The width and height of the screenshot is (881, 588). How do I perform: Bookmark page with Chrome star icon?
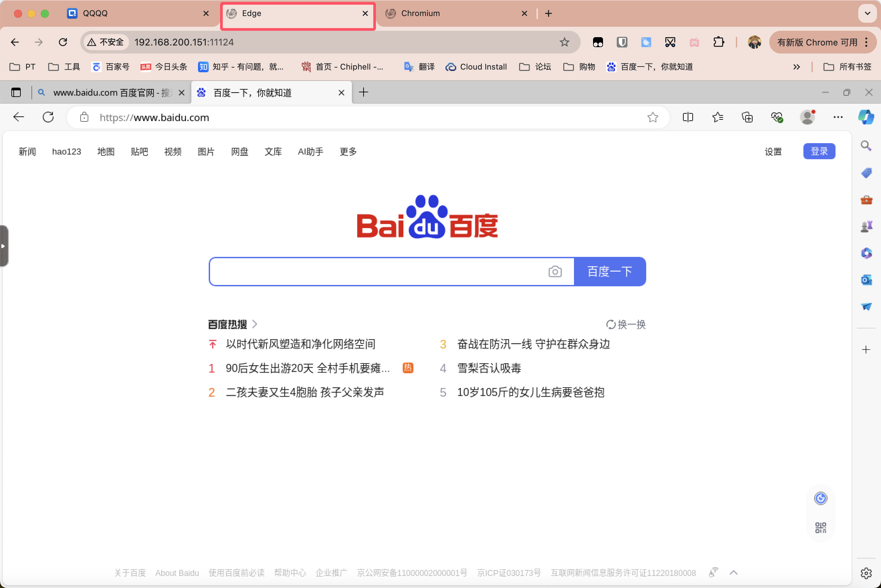pyautogui.click(x=564, y=42)
